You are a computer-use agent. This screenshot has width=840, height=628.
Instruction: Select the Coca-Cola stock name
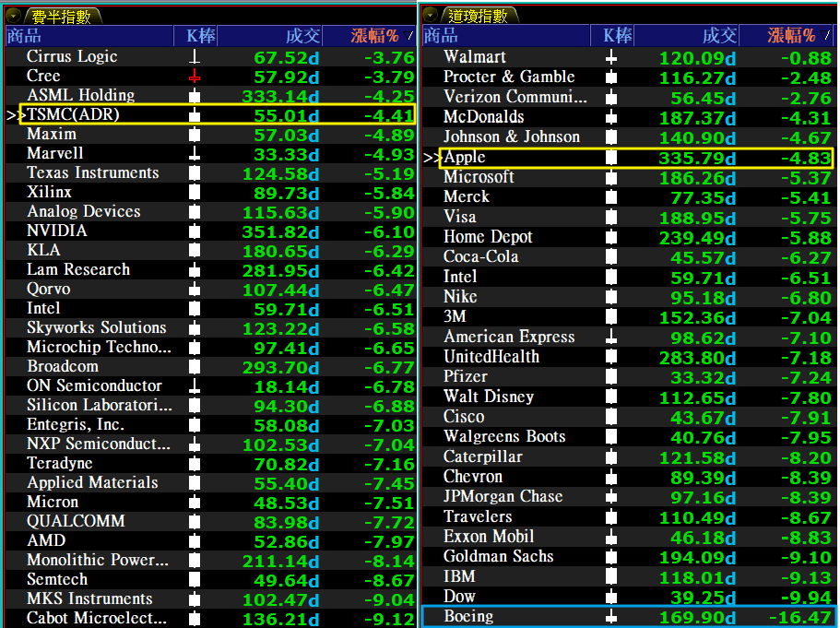481,256
